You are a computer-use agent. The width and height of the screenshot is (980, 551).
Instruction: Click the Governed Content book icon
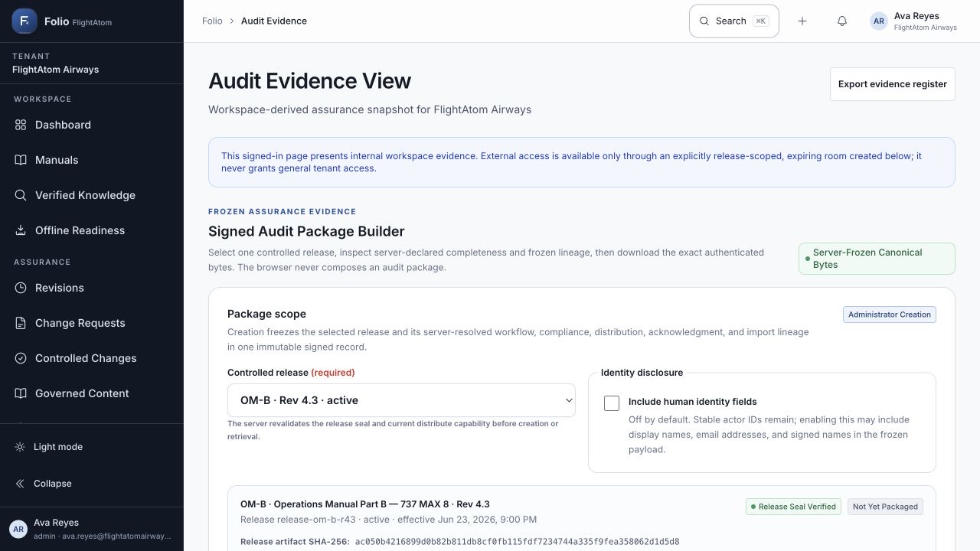[21, 393]
